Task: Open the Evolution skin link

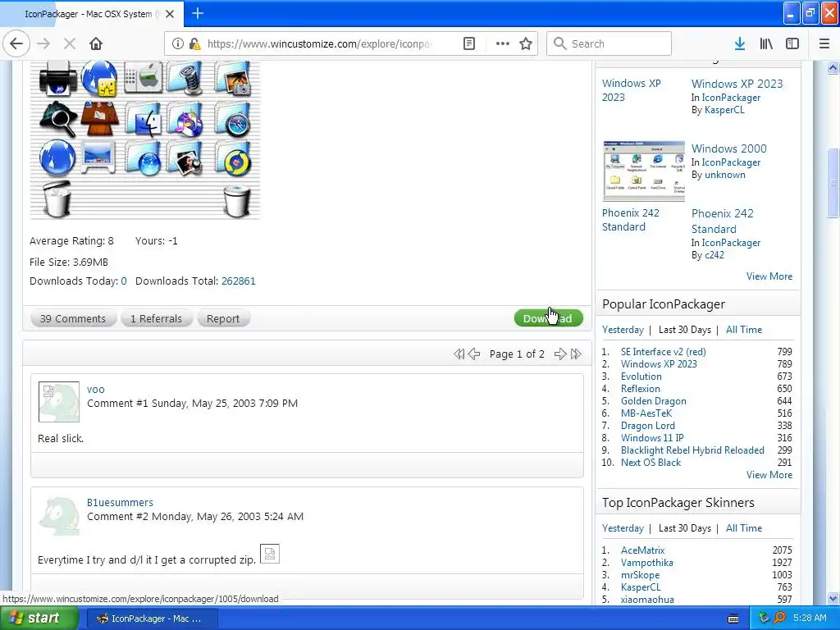Action: pyautogui.click(x=641, y=376)
